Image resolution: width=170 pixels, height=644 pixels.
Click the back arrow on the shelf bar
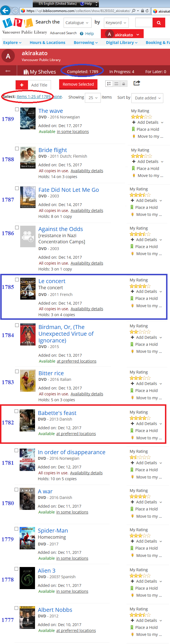click(x=8, y=71)
